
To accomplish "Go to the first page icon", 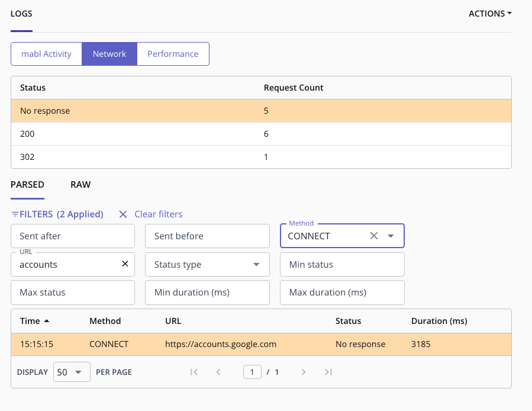I will pyautogui.click(x=194, y=372).
